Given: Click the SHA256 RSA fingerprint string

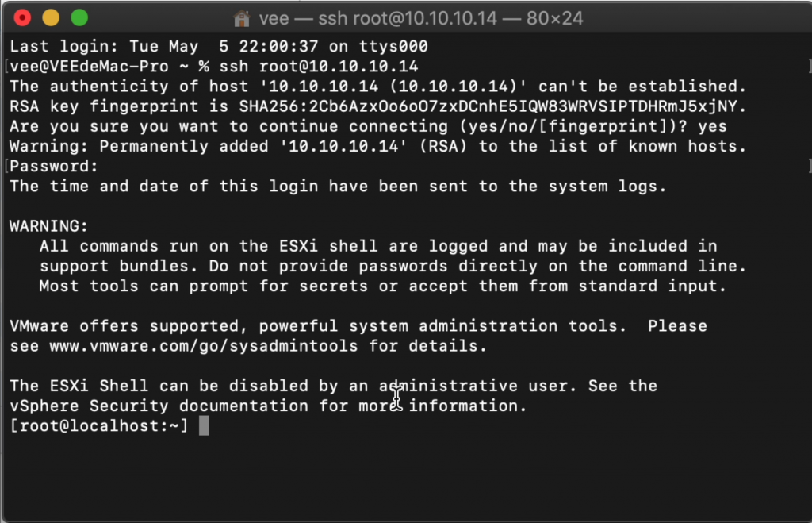Looking at the screenshot, I should [x=488, y=106].
